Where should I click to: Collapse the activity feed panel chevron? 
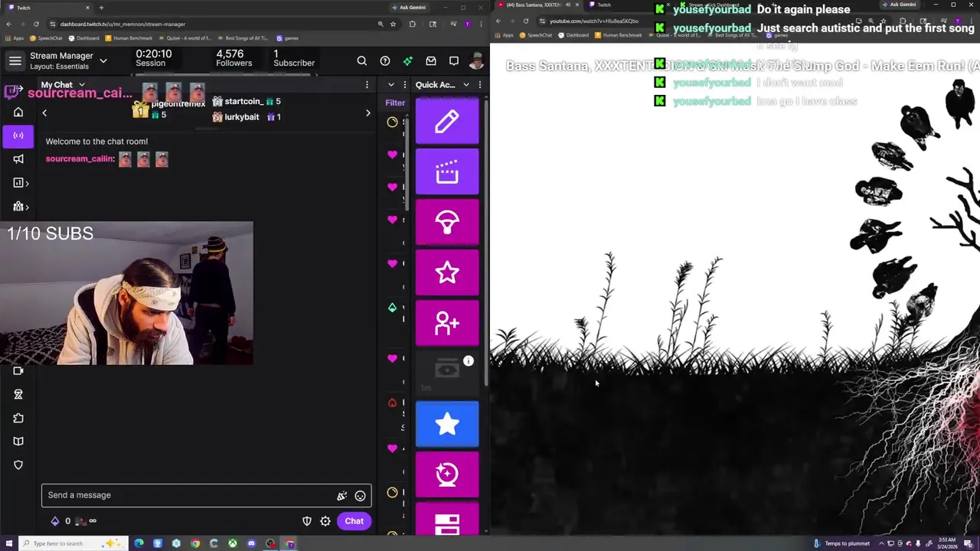[391, 85]
